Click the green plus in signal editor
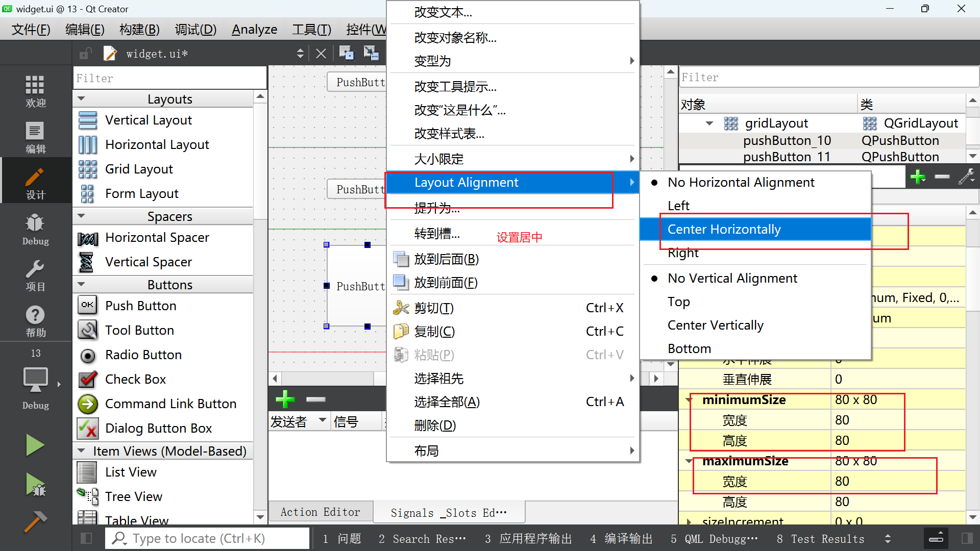The height and width of the screenshot is (551, 980). (x=285, y=399)
